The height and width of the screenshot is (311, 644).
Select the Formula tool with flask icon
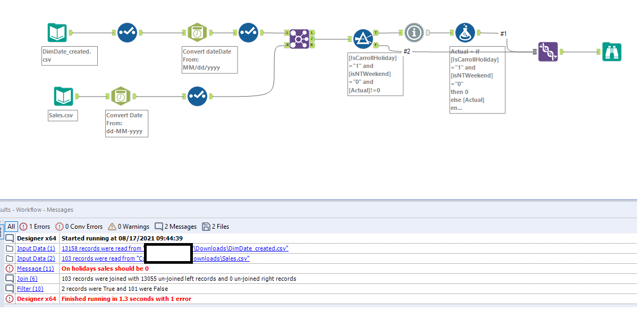[464, 32]
